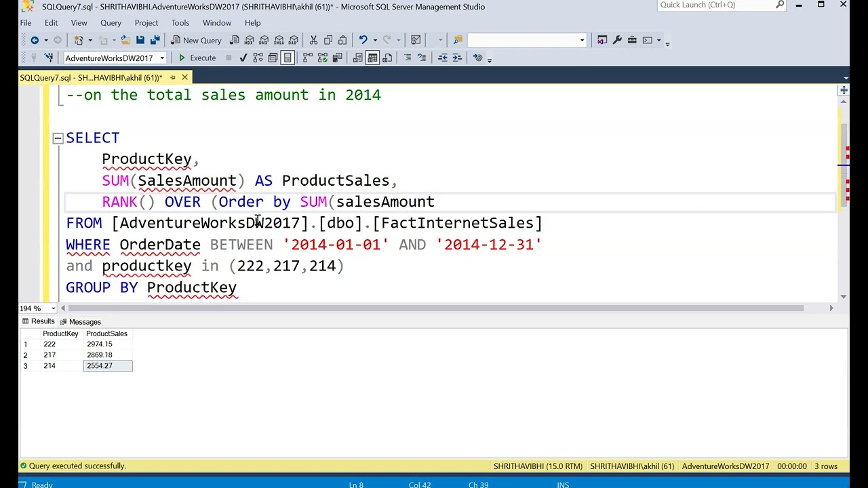Open the File menu
The height and width of the screenshot is (488, 868).
click(25, 22)
